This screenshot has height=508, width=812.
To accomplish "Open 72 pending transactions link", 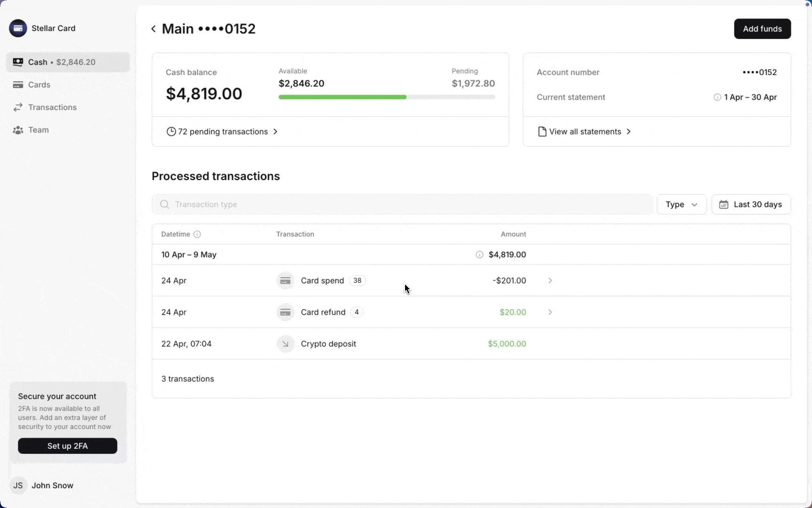I will point(223,132).
